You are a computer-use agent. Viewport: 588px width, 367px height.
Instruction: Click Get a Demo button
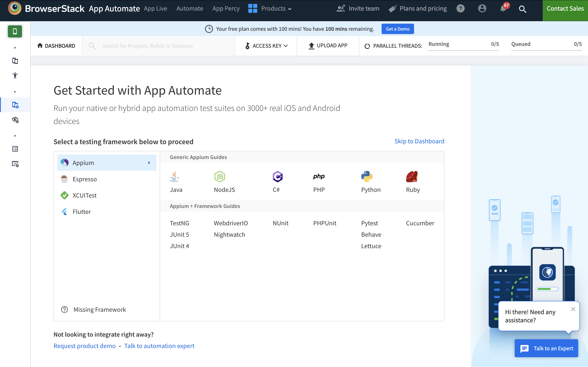click(x=397, y=29)
